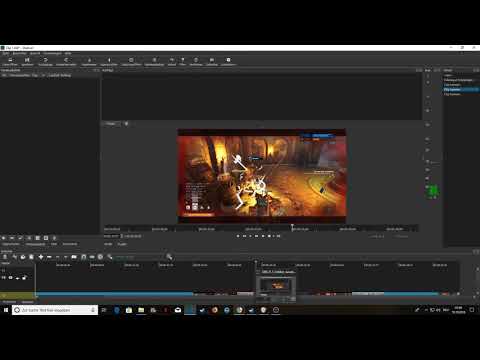The image size is (480, 360).
Task: Switch the playlist to tiles view
Action: [x=38, y=238]
